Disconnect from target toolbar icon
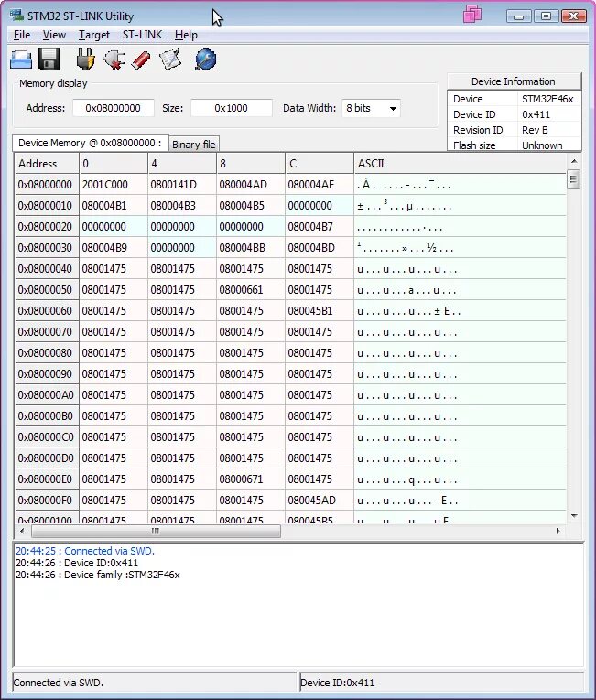596x700 pixels. coord(114,59)
